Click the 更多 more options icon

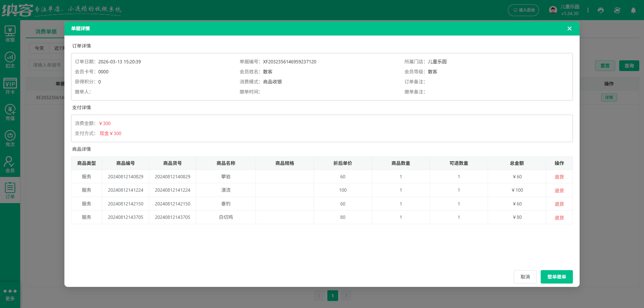point(10,294)
